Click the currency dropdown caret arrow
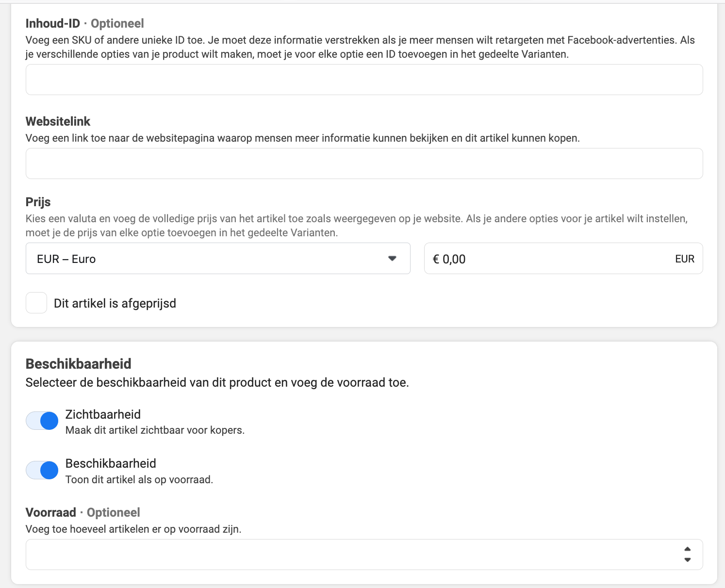 pyautogui.click(x=392, y=259)
